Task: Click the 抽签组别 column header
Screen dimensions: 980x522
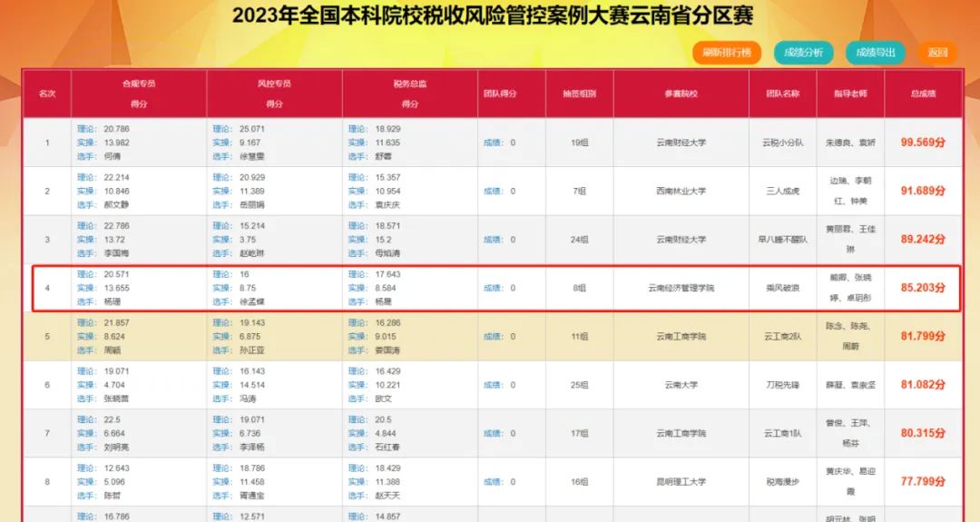Action: tap(580, 94)
